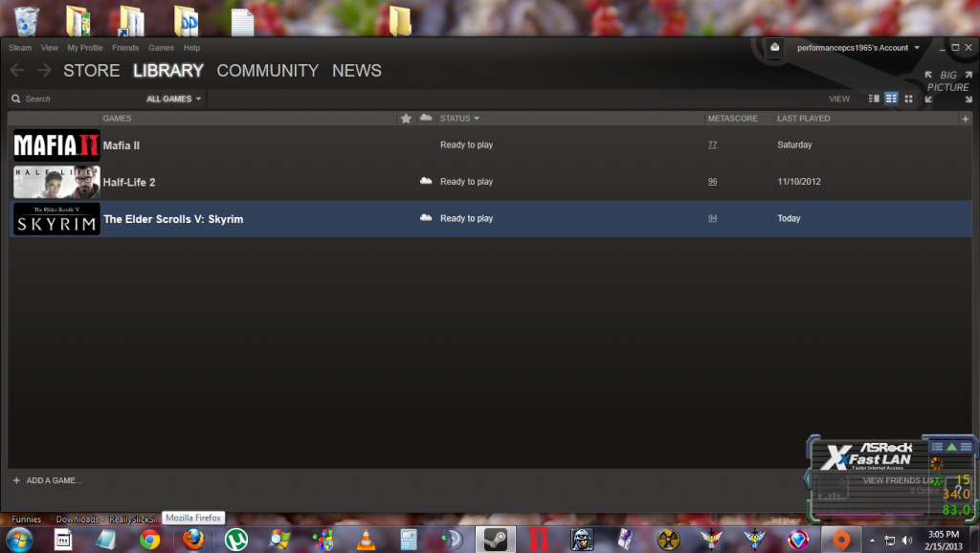
Task: Go back with the left arrow
Action: pyautogui.click(x=17, y=71)
